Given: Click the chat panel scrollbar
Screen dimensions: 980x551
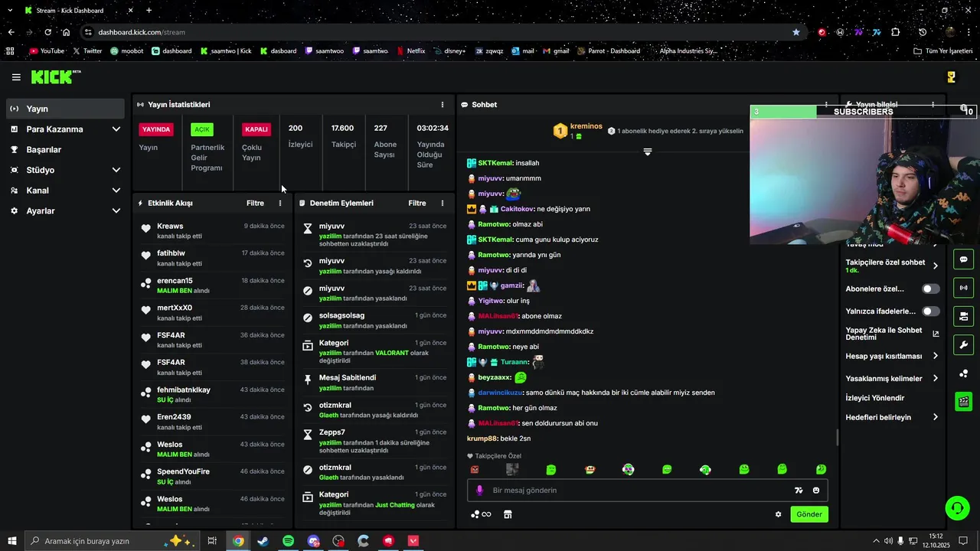Looking at the screenshot, I should tap(837, 438).
